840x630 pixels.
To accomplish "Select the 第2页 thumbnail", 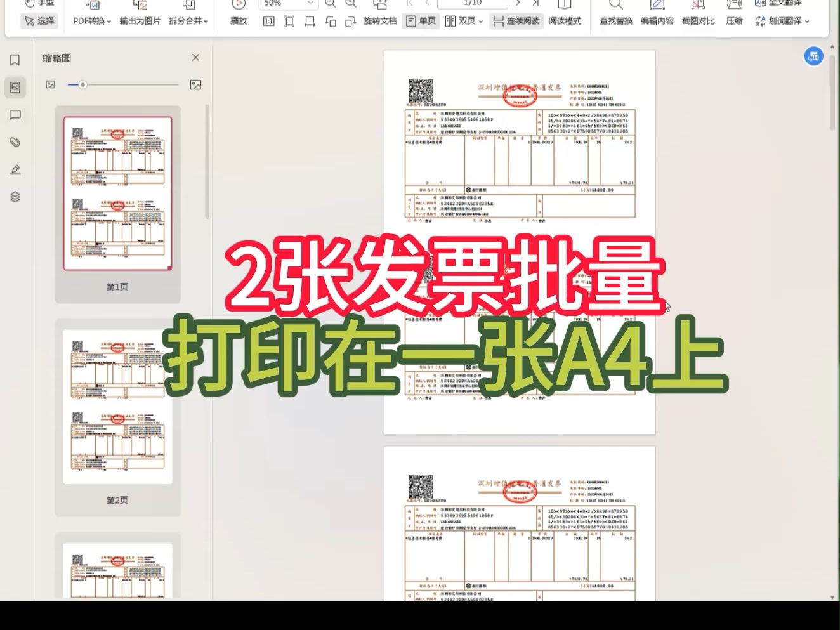I will click(x=117, y=407).
